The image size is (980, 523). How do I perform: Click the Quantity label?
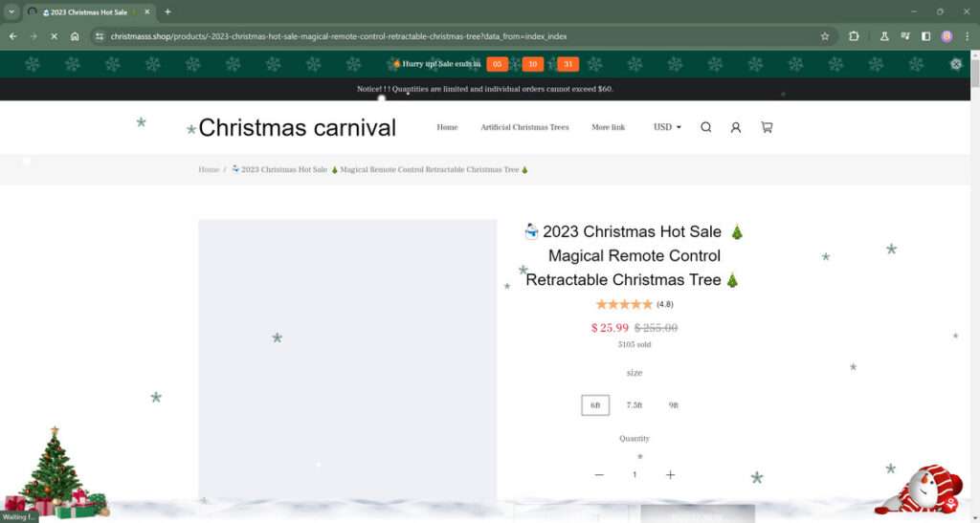point(635,439)
